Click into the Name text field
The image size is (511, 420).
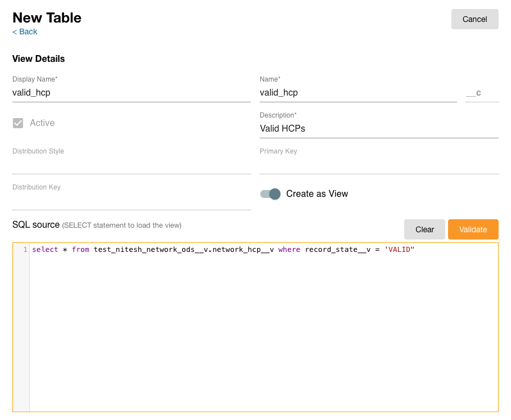click(x=358, y=93)
